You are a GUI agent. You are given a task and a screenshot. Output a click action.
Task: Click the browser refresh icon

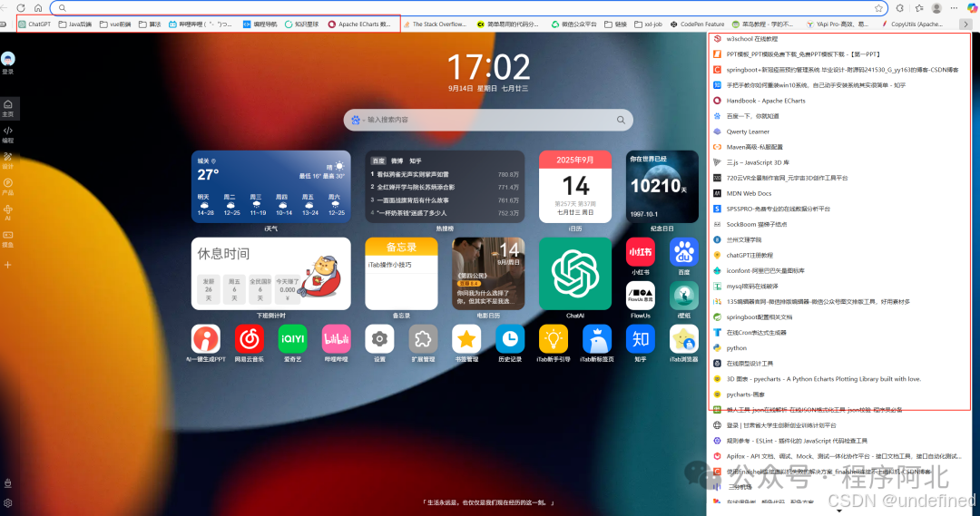(21, 8)
